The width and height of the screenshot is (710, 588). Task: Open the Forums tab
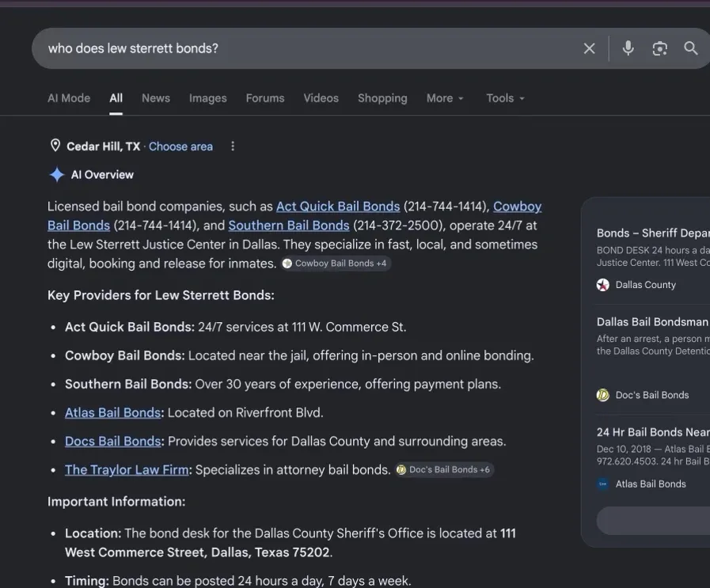tap(265, 98)
